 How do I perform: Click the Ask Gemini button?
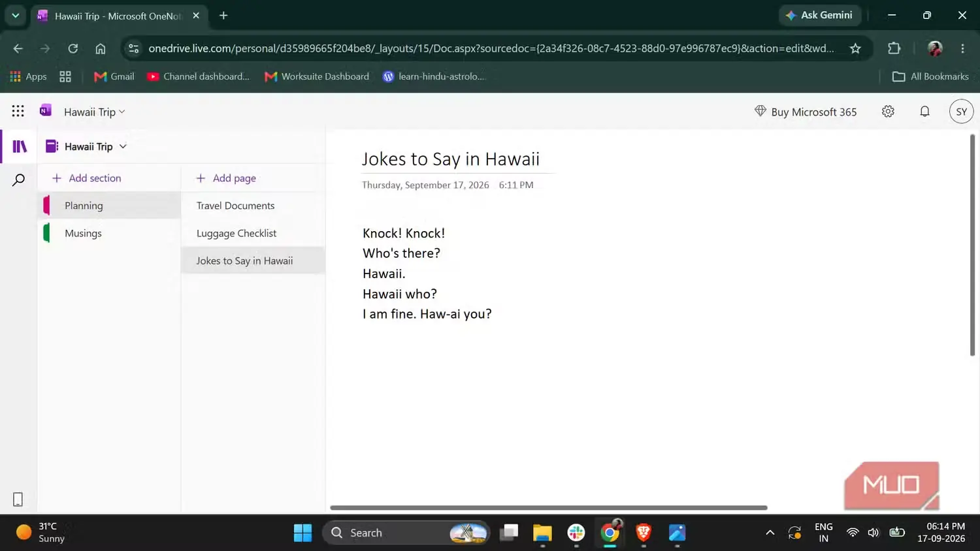(x=819, y=15)
